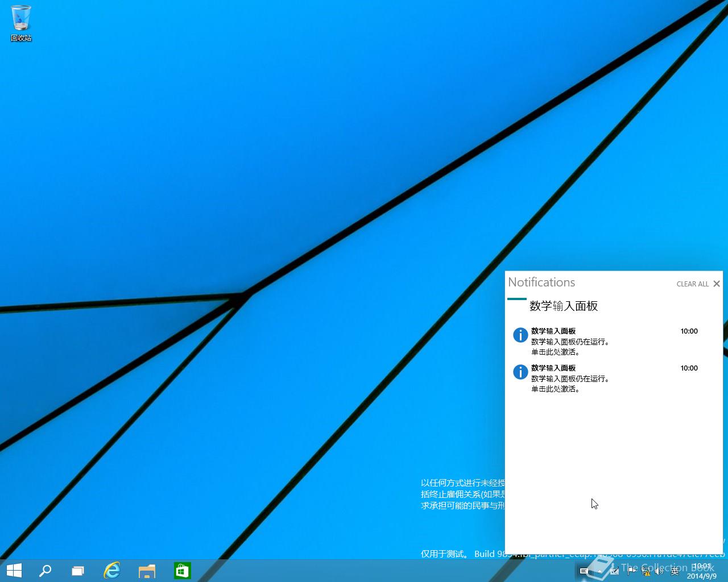Expand hidden system tray icons
This screenshot has height=582, width=728.
pyautogui.click(x=599, y=570)
